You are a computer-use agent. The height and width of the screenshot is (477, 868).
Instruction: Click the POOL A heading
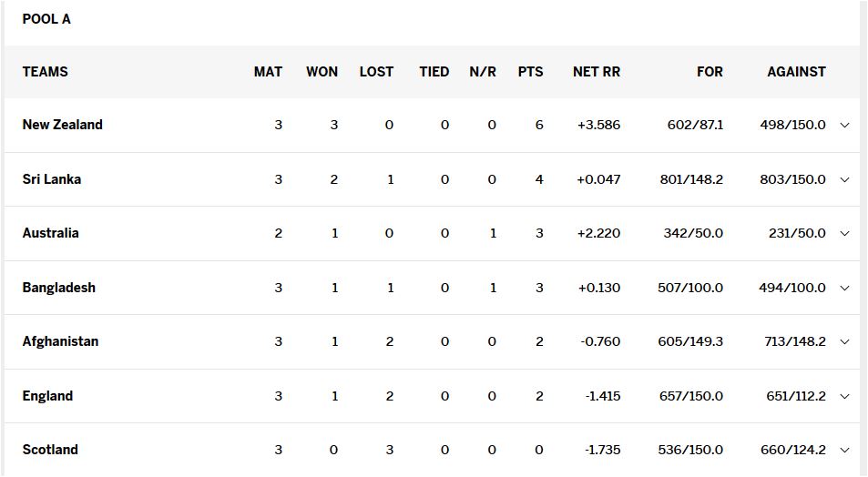(46, 19)
